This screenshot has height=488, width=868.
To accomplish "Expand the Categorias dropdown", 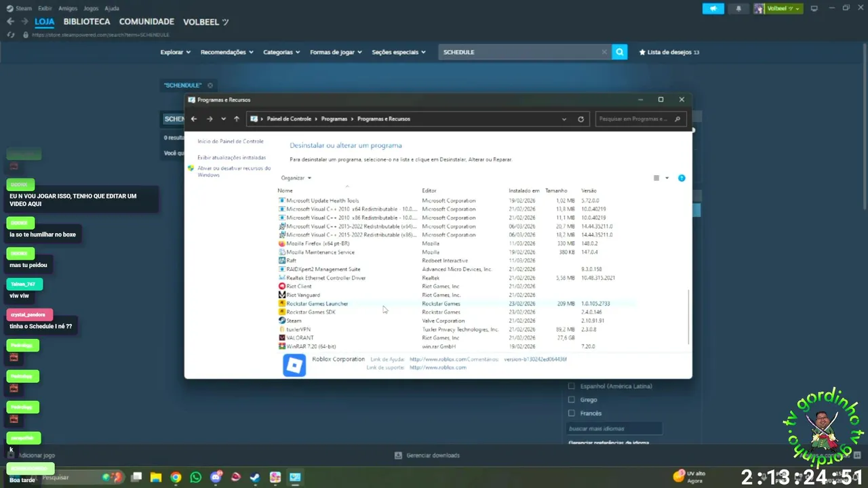I will pos(281,52).
